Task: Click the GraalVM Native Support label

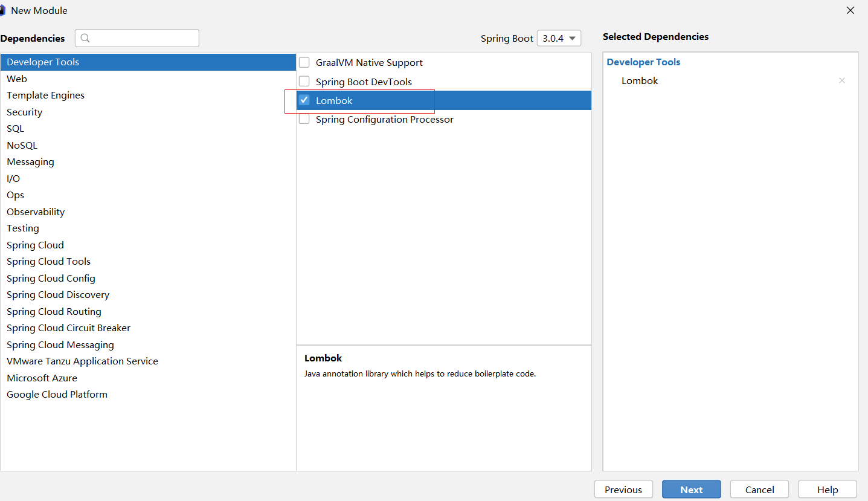Action: (369, 62)
